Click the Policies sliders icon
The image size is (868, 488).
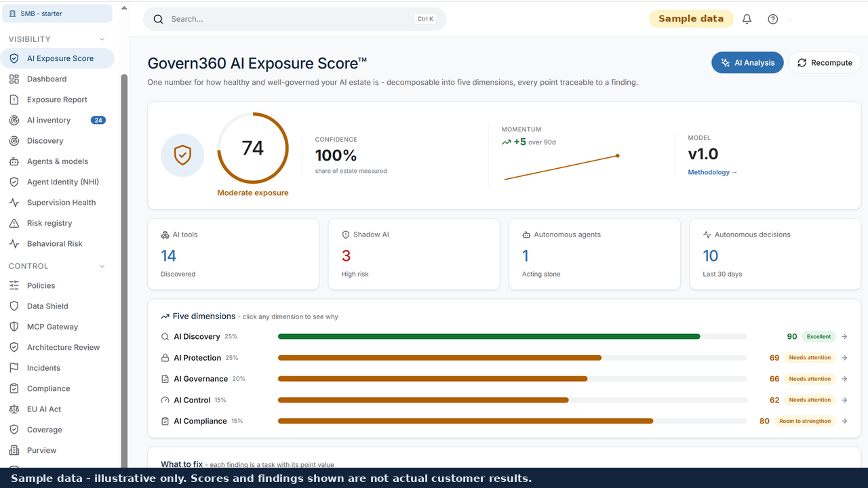pos(14,286)
